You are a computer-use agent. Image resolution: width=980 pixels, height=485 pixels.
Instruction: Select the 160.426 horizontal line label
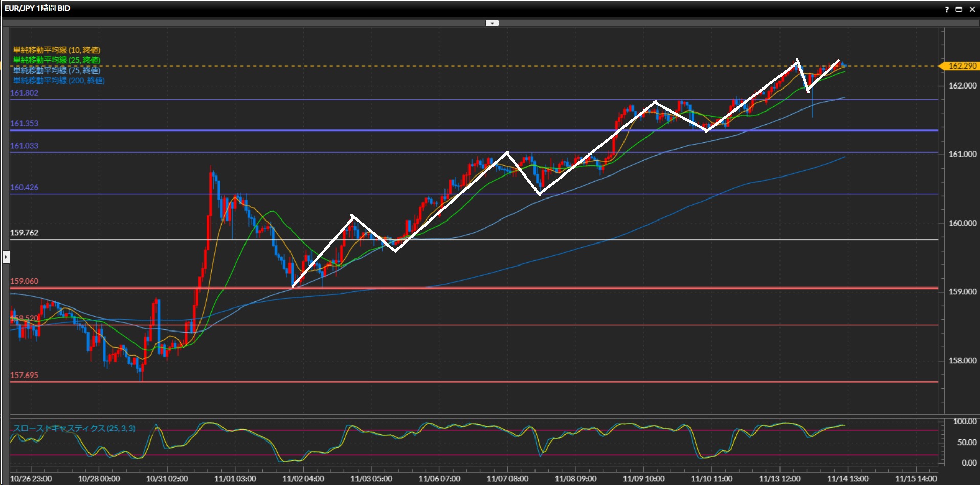pos(24,187)
